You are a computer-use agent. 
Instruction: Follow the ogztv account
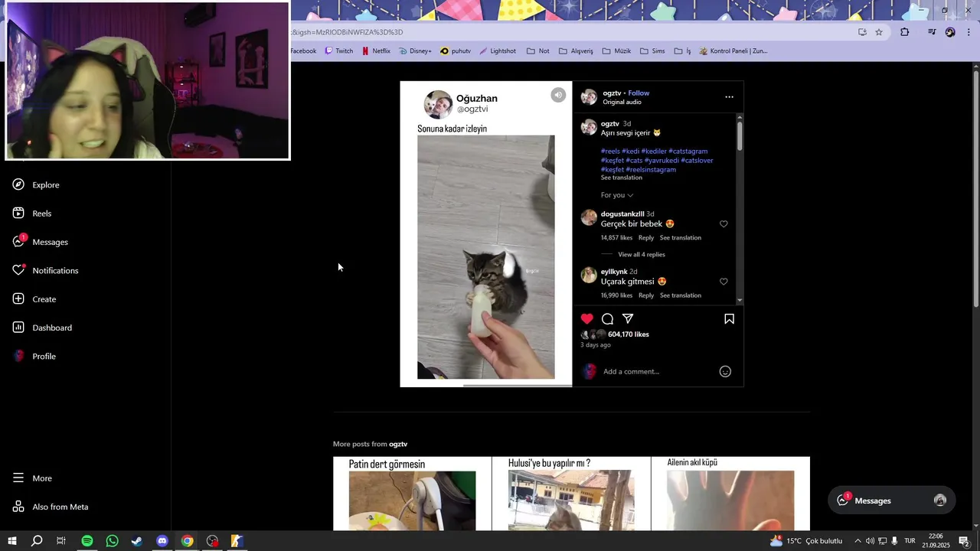tap(639, 93)
